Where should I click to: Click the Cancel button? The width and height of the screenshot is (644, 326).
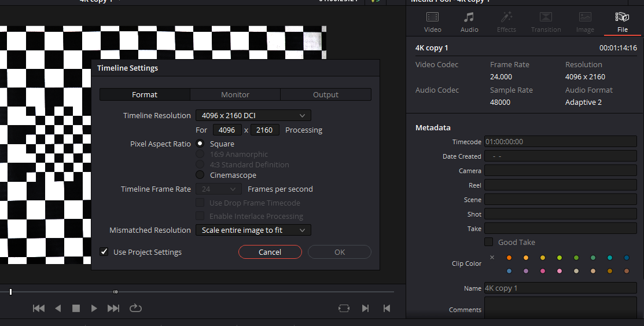(270, 252)
